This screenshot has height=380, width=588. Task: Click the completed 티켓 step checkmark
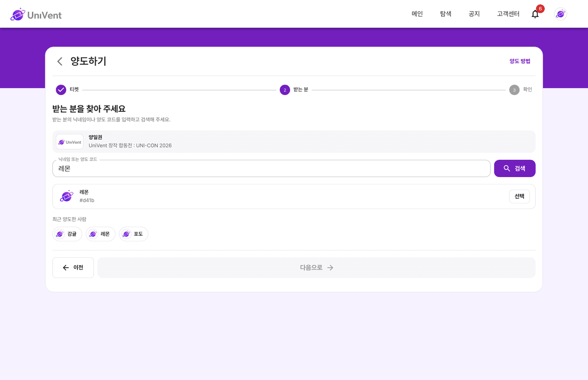[61, 90]
